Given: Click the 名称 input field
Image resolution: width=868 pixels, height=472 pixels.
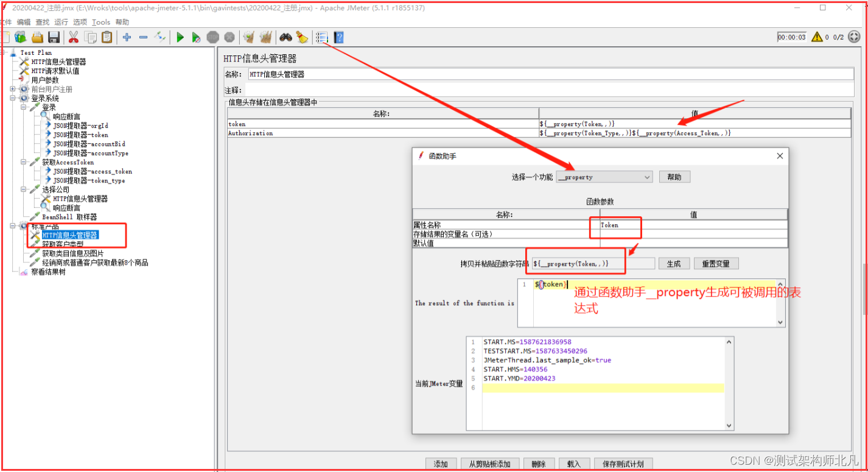Looking at the screenshot, I should [x=550, y=74].
